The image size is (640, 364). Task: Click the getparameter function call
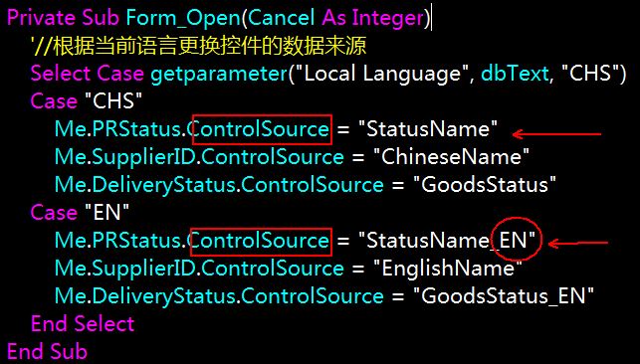219,75
